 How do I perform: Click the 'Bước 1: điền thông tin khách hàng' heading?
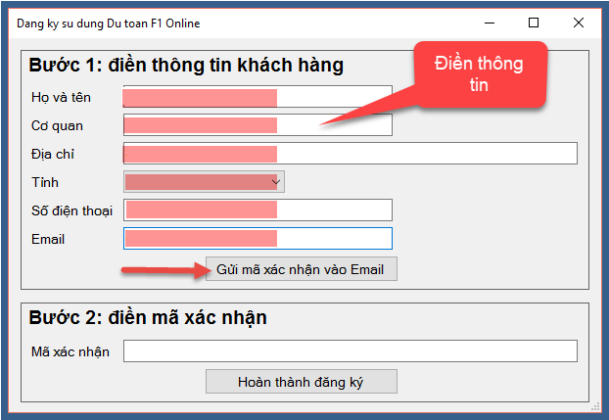pos(186,66)
